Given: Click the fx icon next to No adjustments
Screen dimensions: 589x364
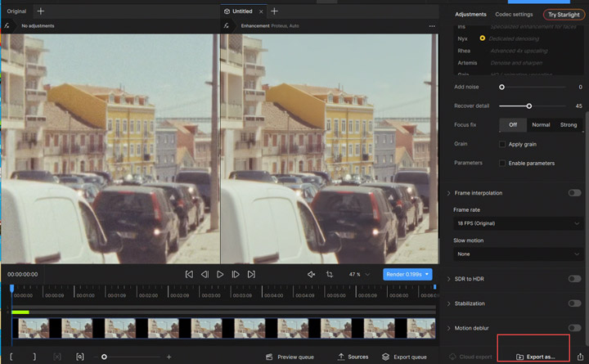Looking at the screenshot, I should [x=7, y=26].
